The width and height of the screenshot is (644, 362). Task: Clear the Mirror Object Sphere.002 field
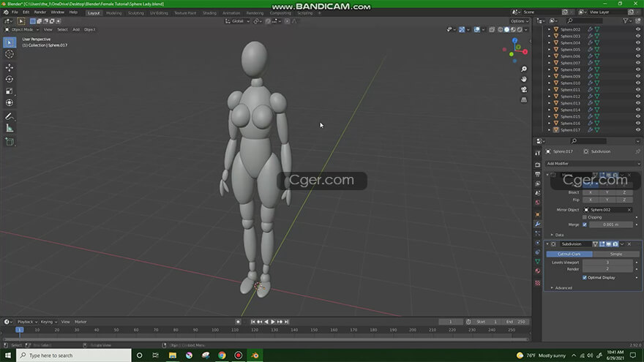629,210
